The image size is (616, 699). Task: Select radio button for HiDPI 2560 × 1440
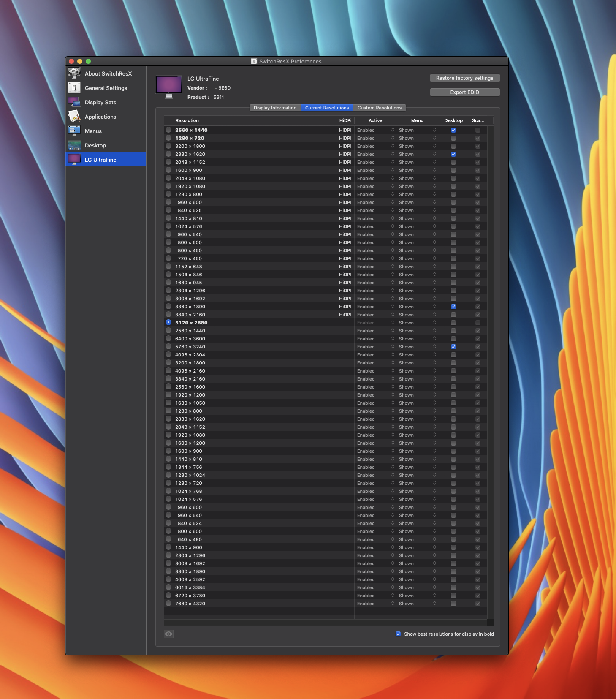(168, 130)
